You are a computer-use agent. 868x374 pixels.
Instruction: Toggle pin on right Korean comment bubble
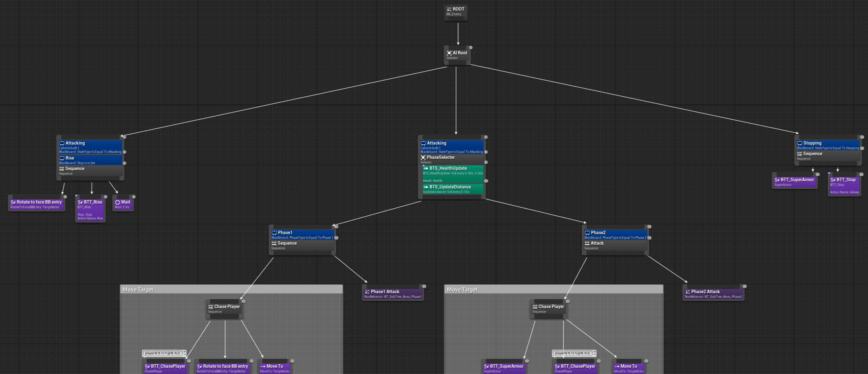click(x=594, y=352)
